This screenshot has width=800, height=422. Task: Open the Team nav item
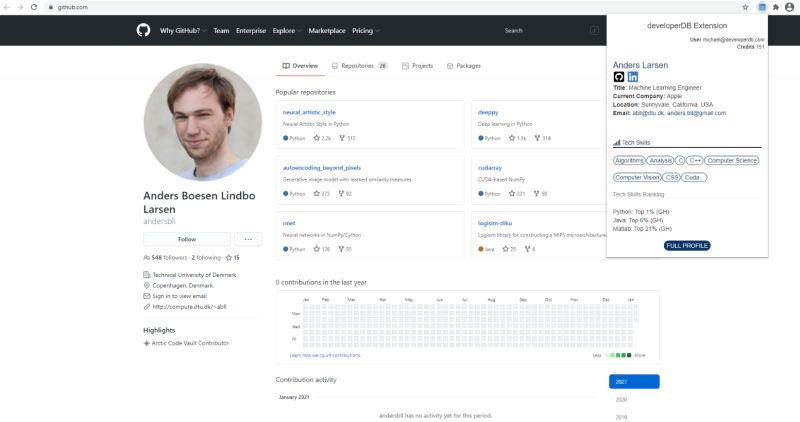click(x=221, y=31)
